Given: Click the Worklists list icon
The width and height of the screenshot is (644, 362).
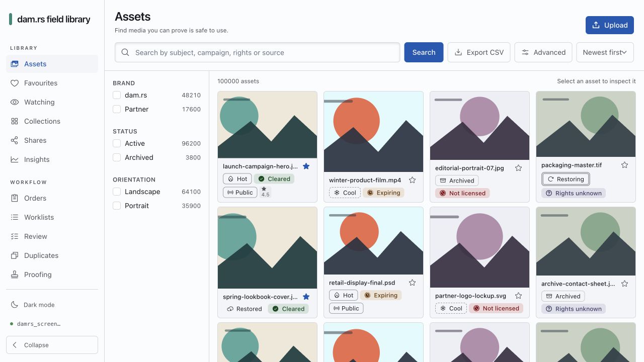Looking at the screenshot, I should (15, 217).
